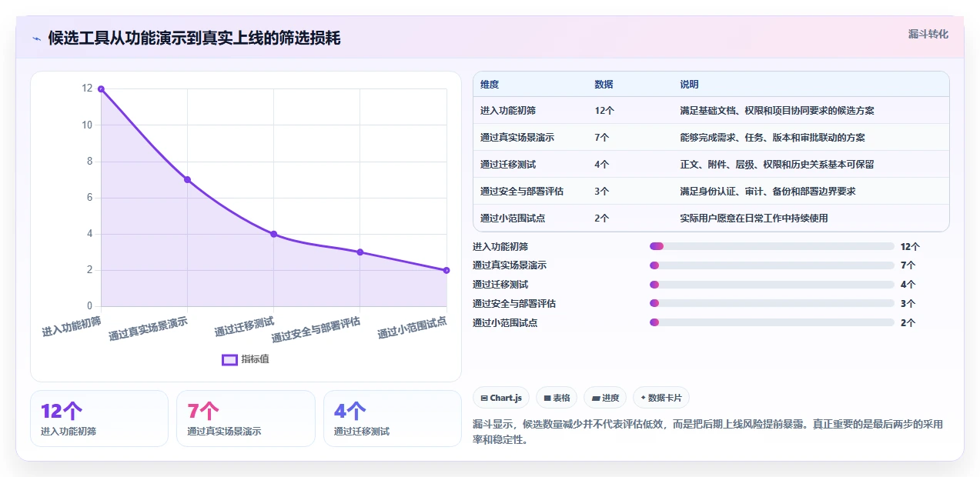Click the 7个 data card

click(x=246, y=419)
